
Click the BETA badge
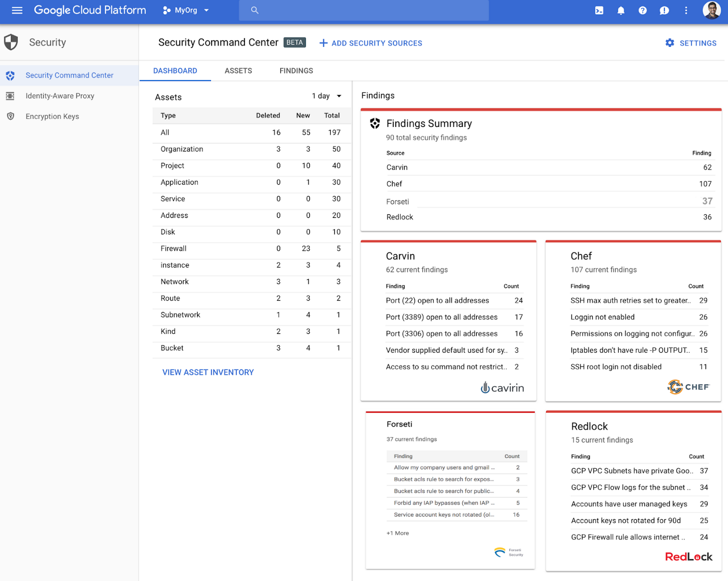(294, 42)
